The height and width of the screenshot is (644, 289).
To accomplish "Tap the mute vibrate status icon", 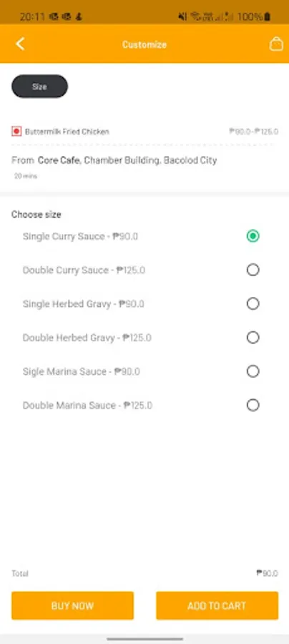I will (x=182, y=16).
